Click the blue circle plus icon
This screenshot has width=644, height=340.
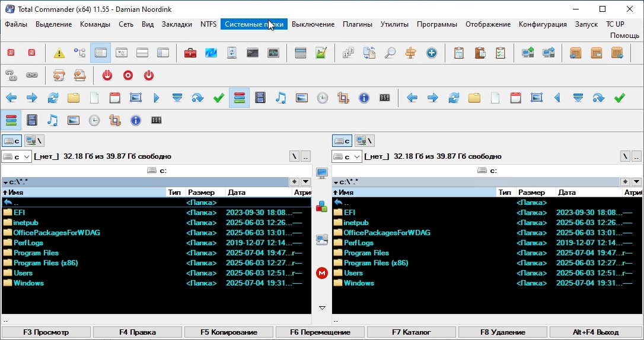click(x=431, y=53)
